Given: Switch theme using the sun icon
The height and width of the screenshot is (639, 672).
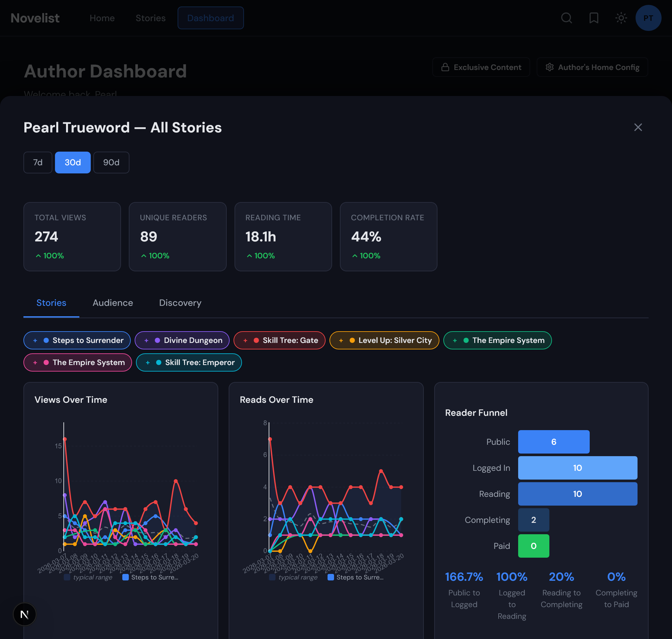Looking at the screenshot, I should click(x=621, y=18).
